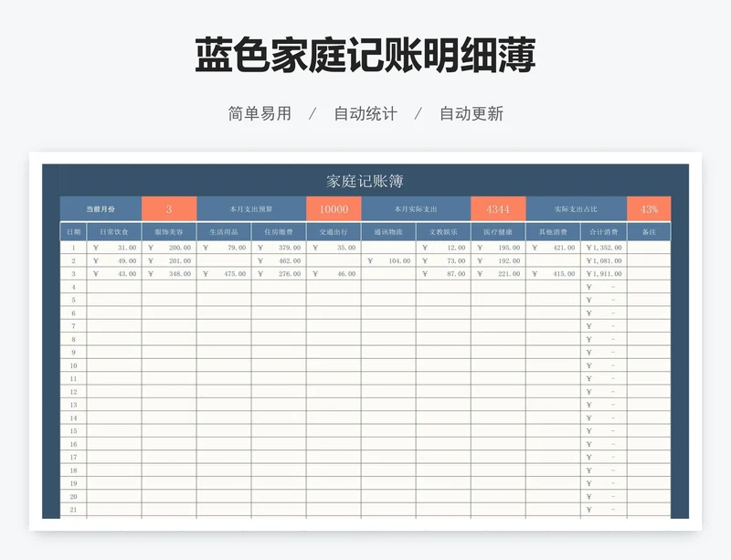Select the 43.00 日常饮食 cell
The image size is (731, 560).
(114, 274)
